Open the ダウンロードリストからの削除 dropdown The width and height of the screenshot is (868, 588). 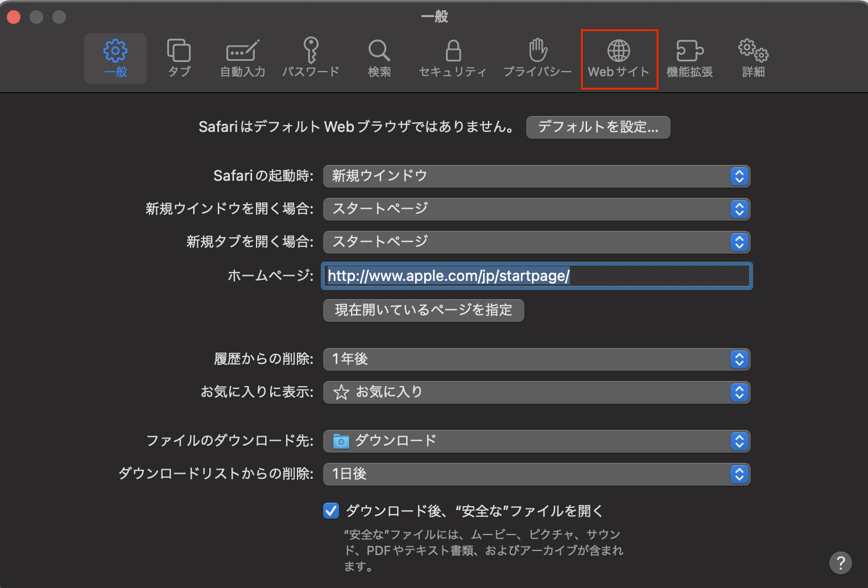(x=537, y=474)
